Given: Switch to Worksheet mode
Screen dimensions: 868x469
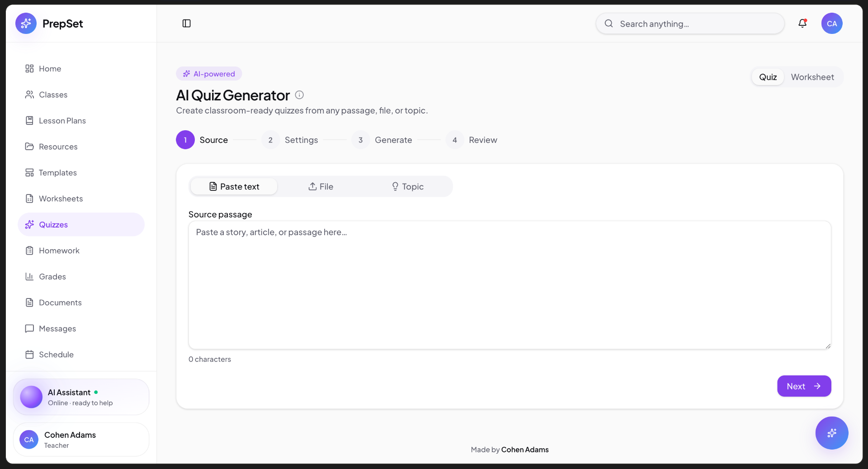Looking at the screenshot, I should [x=812, y=77].
